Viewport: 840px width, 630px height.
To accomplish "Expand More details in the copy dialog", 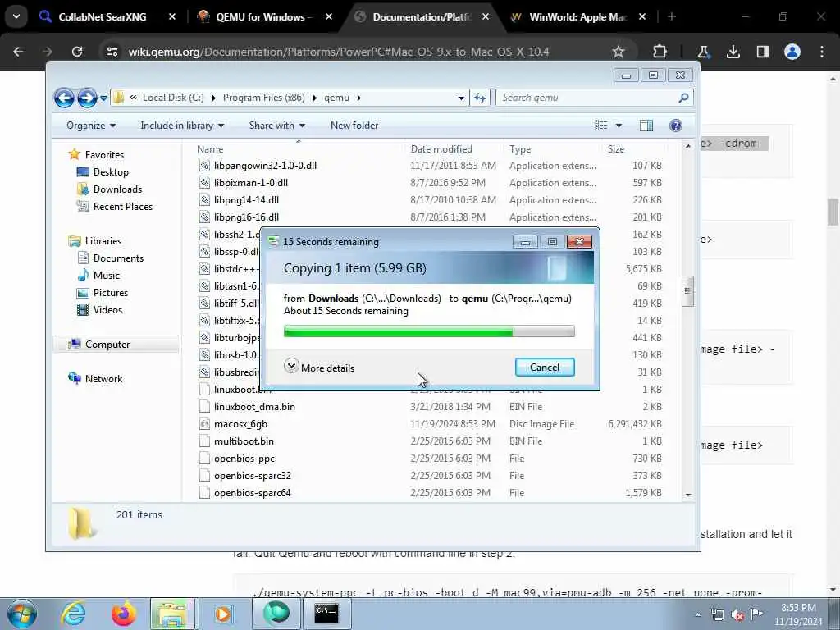I will coord(319,367).
